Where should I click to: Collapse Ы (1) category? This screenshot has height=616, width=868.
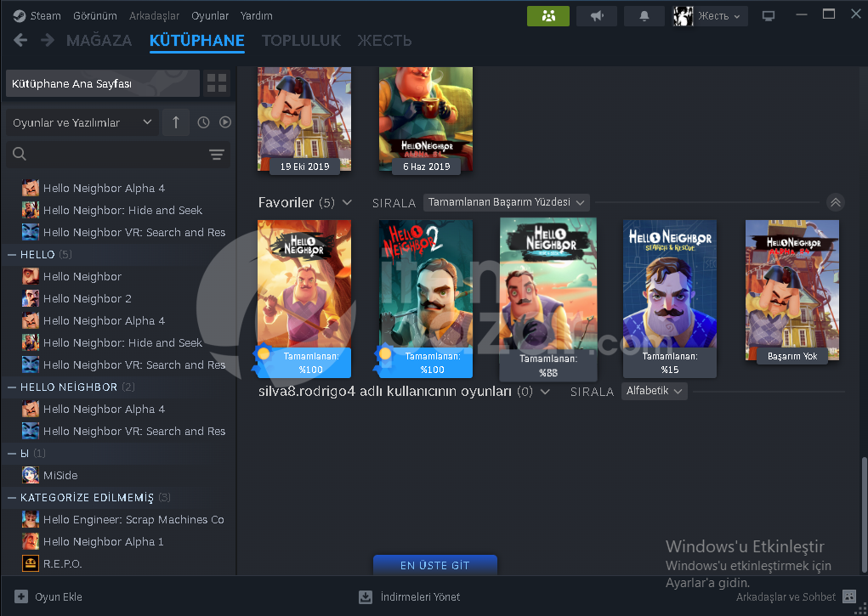click(x=12, y=453)
